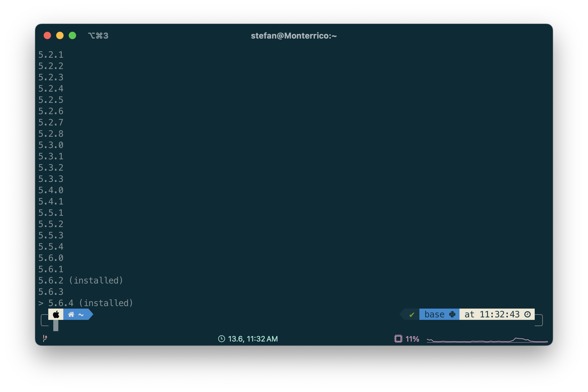Click version line 5.6.0
This screenshot has width=588, height=392.
pos(51,258)
